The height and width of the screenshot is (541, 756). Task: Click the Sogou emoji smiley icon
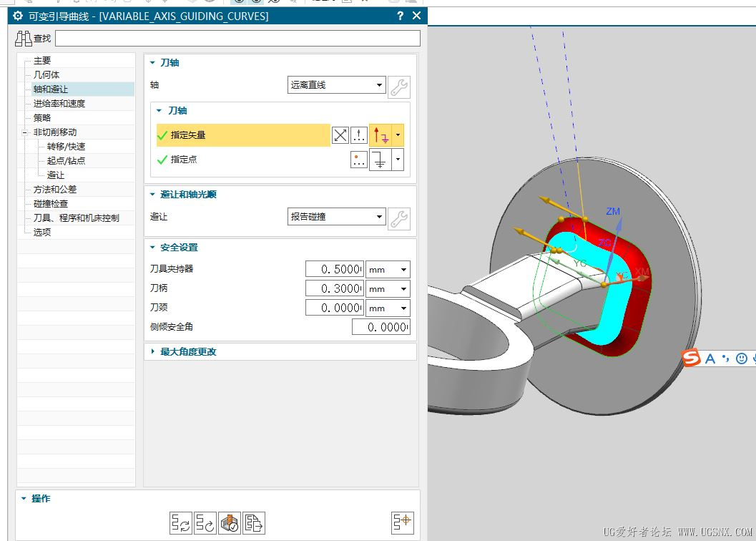click(742, 359)
